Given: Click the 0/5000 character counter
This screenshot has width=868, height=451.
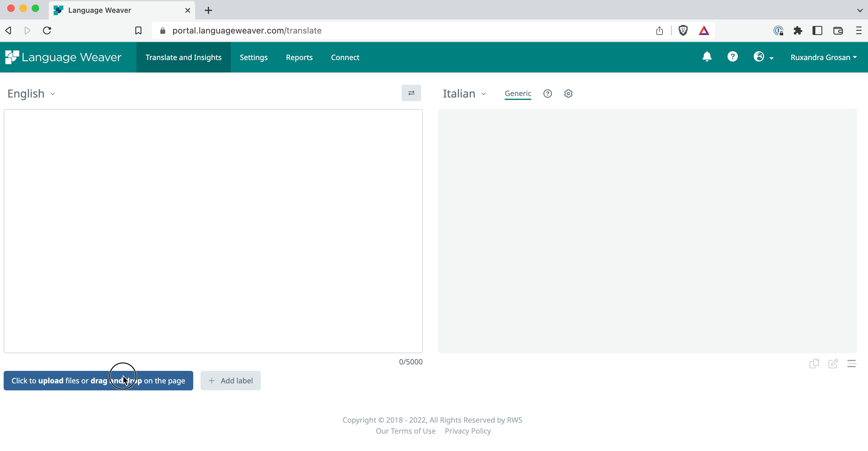Looking at the screenshot, I should 411,362.
